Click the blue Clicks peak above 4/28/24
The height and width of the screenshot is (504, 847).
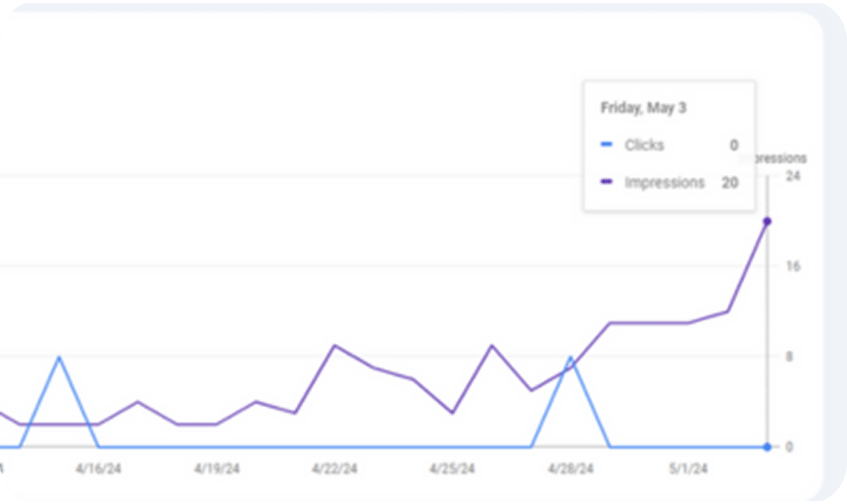(571, 357)
